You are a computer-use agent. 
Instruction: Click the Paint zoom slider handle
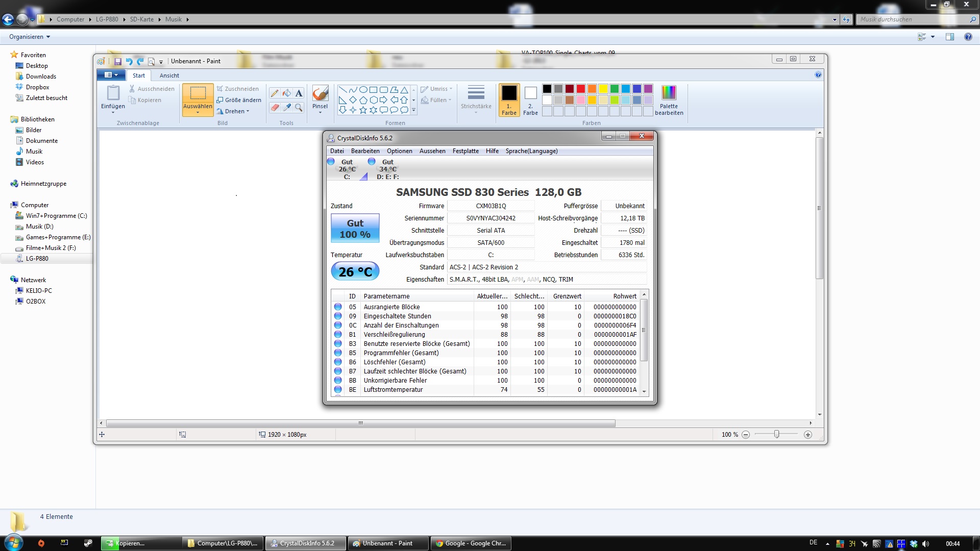tap(776, 434)
